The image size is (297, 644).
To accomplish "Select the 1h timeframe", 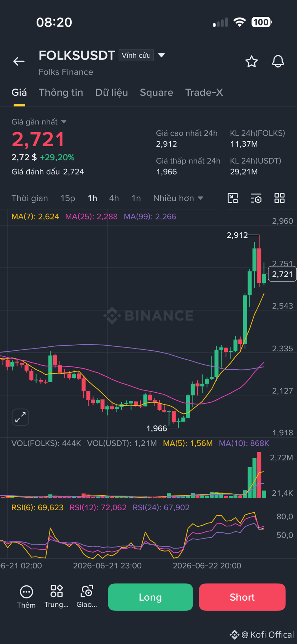I will 92,198.
